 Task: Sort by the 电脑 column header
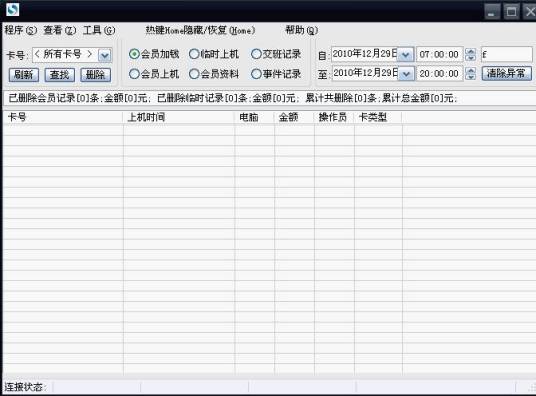(254, 117)
